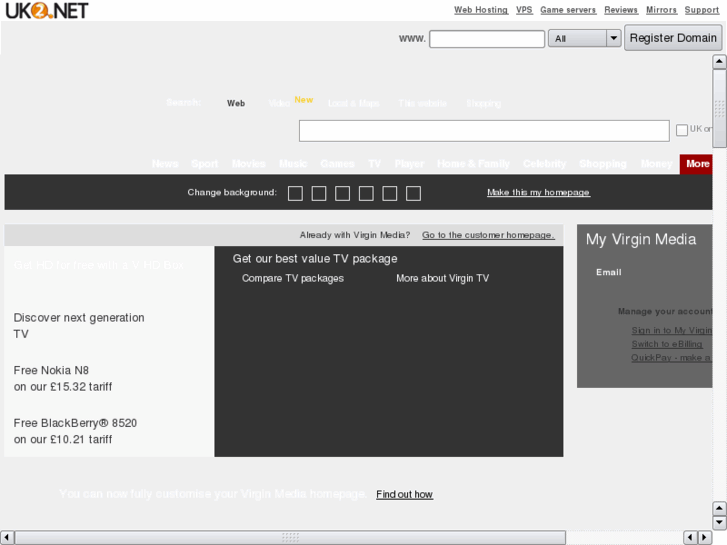
Task: Visit the Mirrors link
Action: [661, 10]
